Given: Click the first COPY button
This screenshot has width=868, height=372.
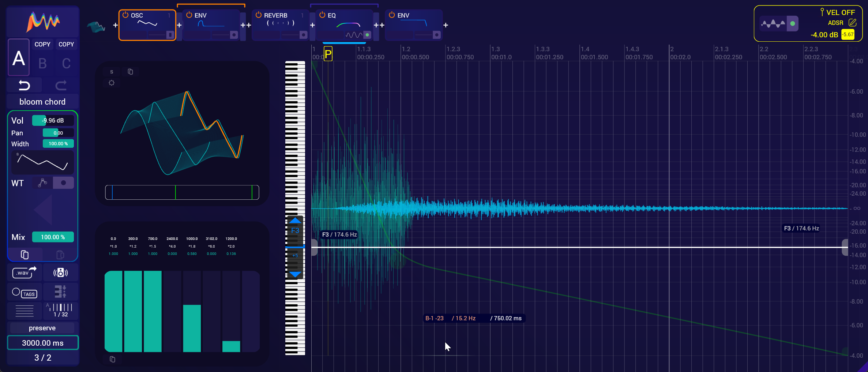Looking at the screenshot, I should pyautogui.click(x=42, y=44).
